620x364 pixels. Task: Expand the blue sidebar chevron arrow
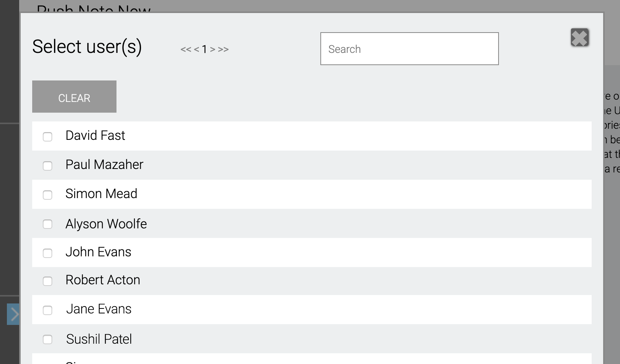click(13, 315)
